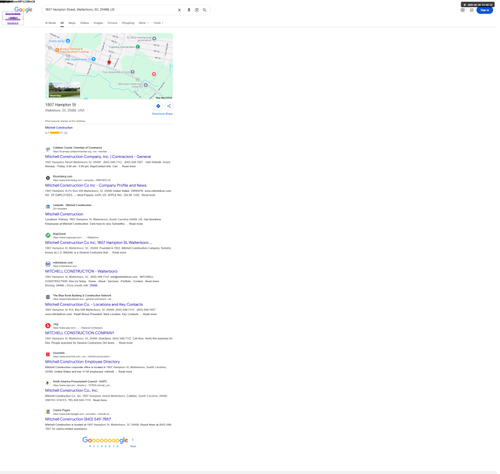Image resolution: width=500 pixels, height=474 pixels.
Task: Clear the search query with X
Action: 179,10
